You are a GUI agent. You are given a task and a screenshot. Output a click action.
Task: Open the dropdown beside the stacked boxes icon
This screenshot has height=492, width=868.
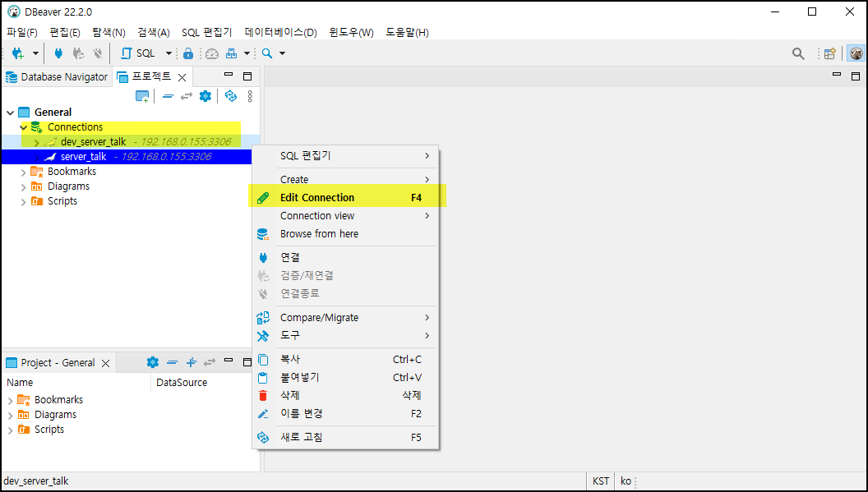click(x=247, y=53)
